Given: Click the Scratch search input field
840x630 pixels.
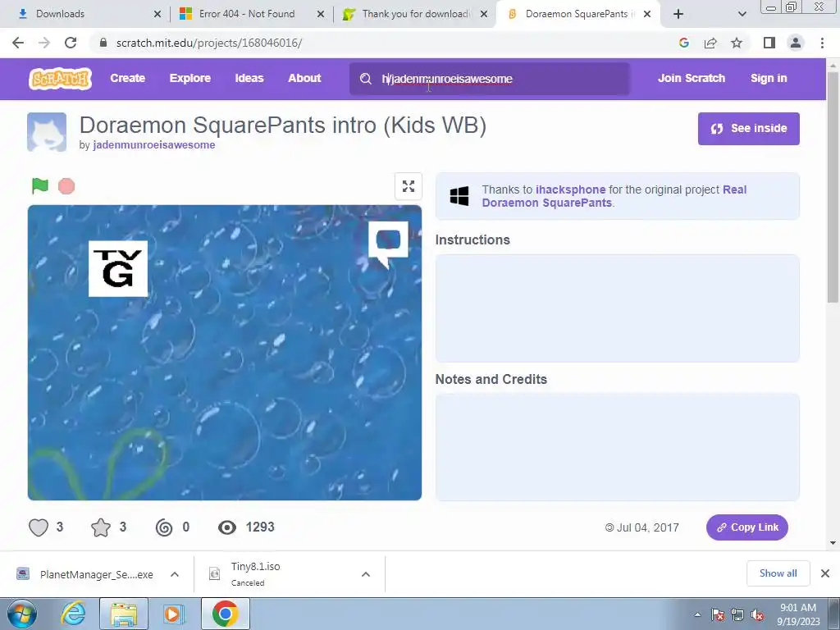Looking at the screenshot, I should point(489,79).
